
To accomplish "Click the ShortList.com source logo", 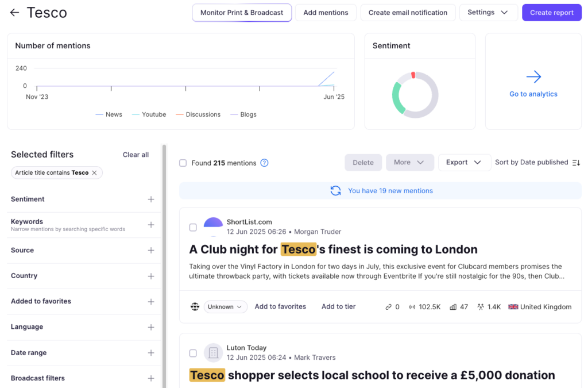I will click(x=213, y=226).
